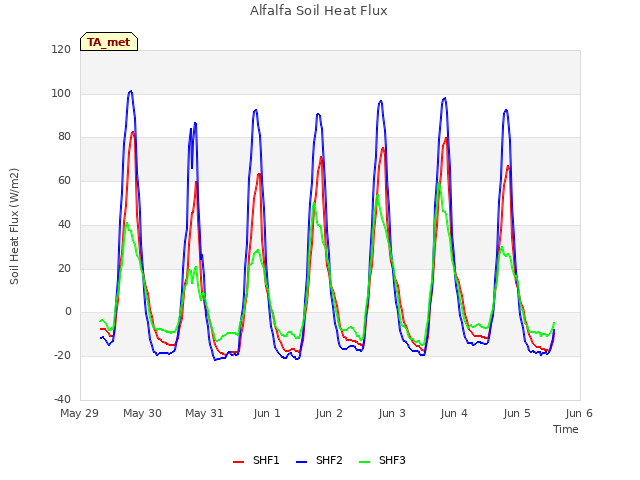Viewport: 640px width, 480px height.
Task: Click the y-axis title Soil Heat Flux (W/m2)
Action: [14, 226]
